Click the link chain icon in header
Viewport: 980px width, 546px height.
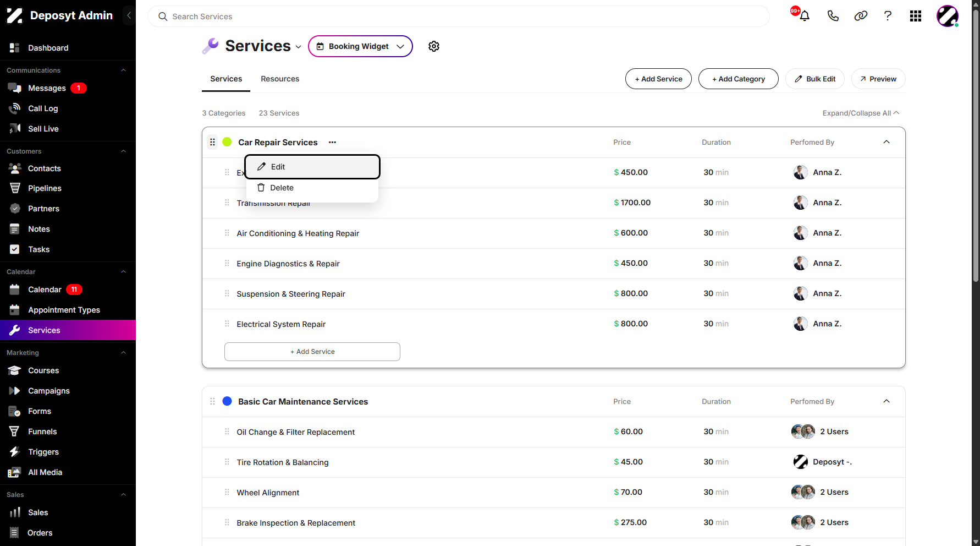[x=861, y=16]
